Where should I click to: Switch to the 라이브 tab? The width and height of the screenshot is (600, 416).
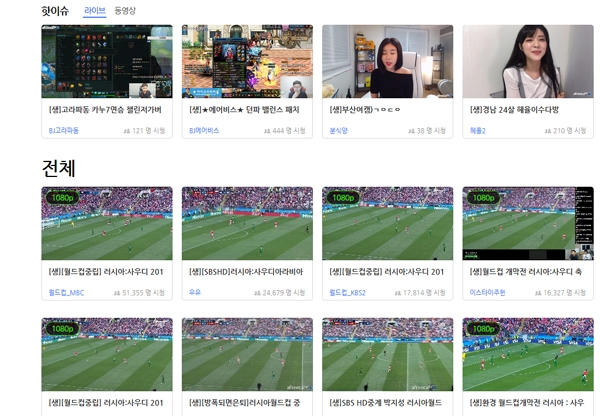95,11
